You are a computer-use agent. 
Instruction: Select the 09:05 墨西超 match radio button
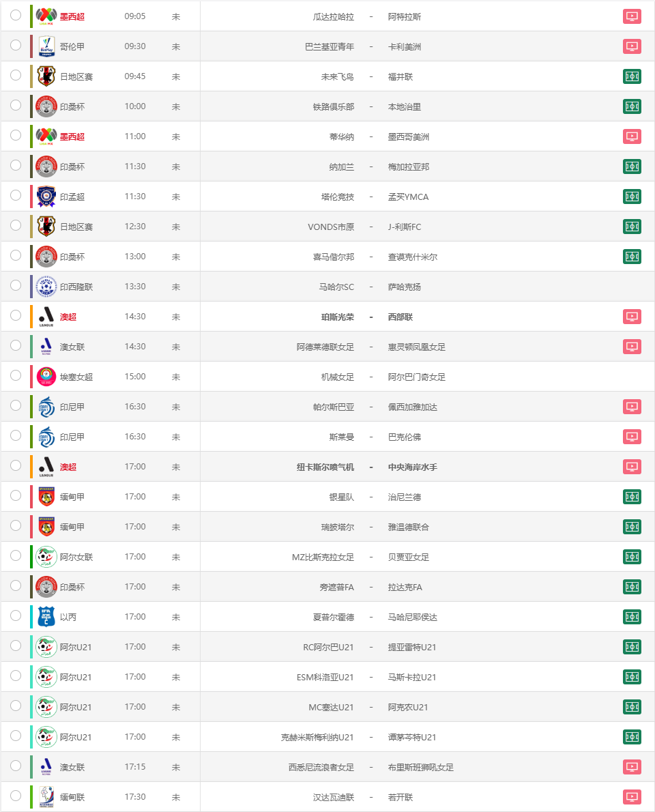point(16,15)
